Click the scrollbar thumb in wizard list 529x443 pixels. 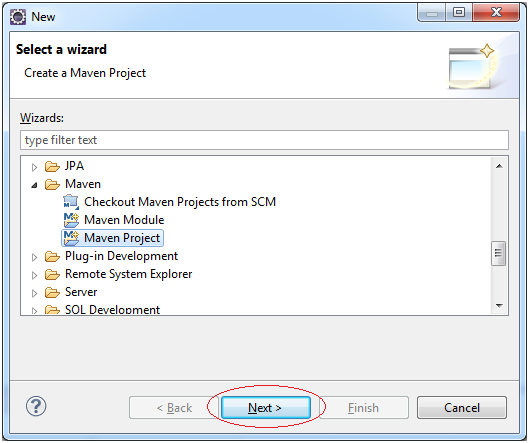click(498, 253)
